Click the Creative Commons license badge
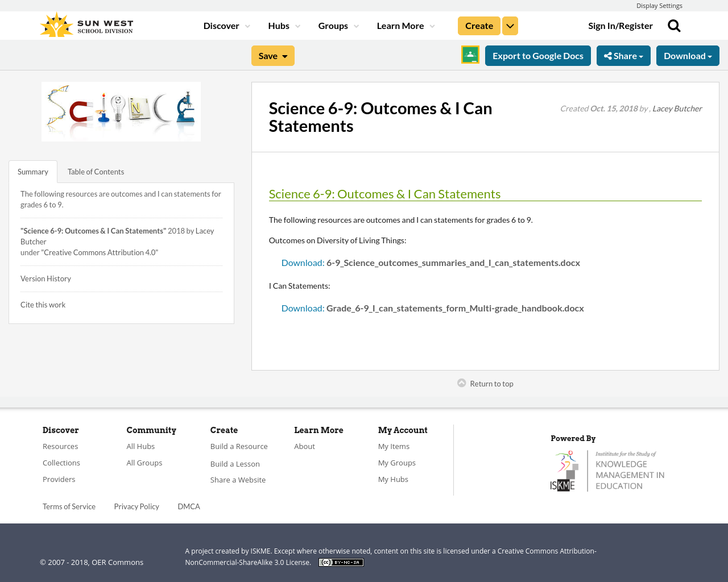 click(341, 562)
